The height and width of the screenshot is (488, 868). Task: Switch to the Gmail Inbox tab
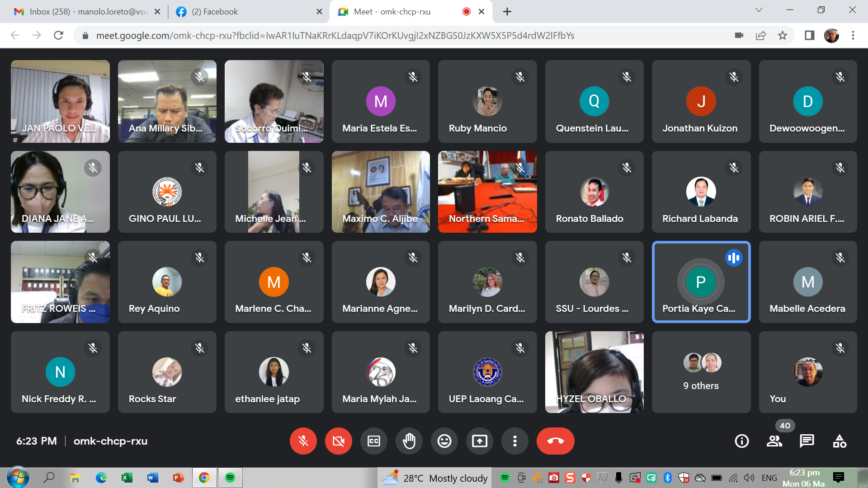tap(86, 12)
